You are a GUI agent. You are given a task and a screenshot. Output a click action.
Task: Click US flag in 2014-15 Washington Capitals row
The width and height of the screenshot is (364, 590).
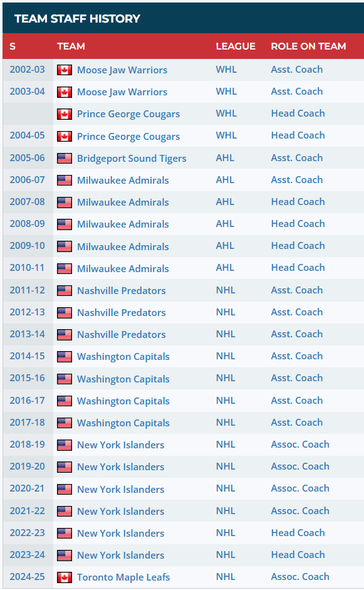[x=65, y=356]
